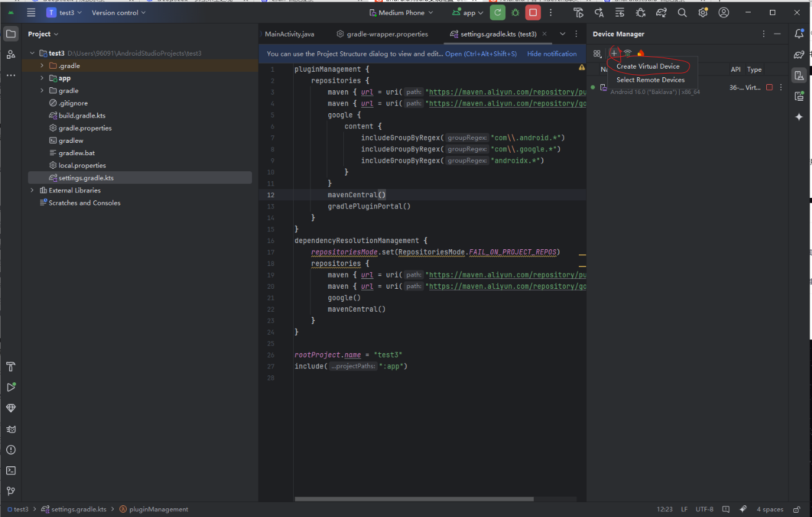Image resolution: width=812 pixels, height=517 pixels.
Task: Hide the Device Manager panel with the minimize dash
Action: [777, 34]
